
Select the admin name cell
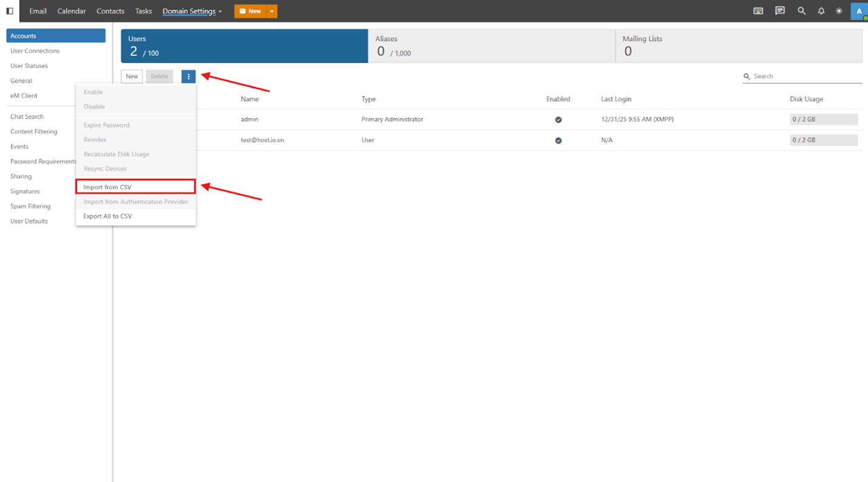click(249, 120)
